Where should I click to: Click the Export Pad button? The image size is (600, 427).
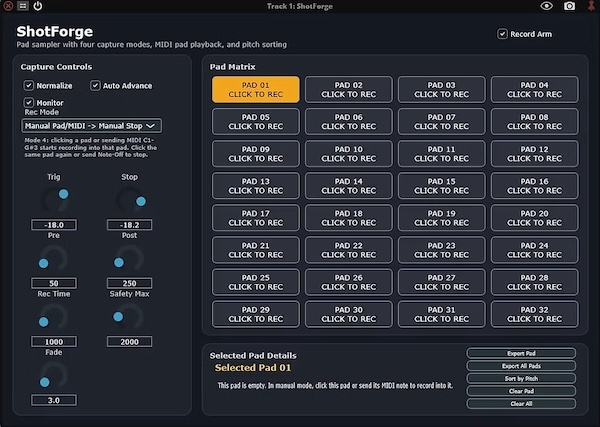click(x=521, y=353)
